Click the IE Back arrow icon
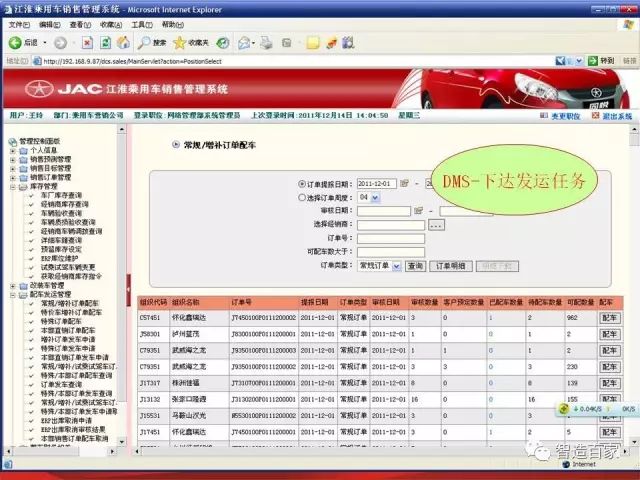Viewport: 640px width, 480px height. click(15, 42)
